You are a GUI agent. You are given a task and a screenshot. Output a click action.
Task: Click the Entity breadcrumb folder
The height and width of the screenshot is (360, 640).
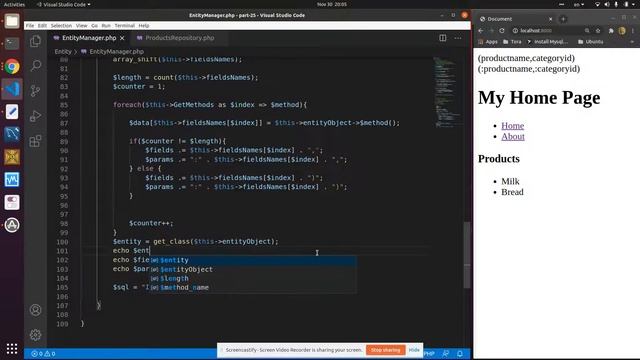point(63,51)
